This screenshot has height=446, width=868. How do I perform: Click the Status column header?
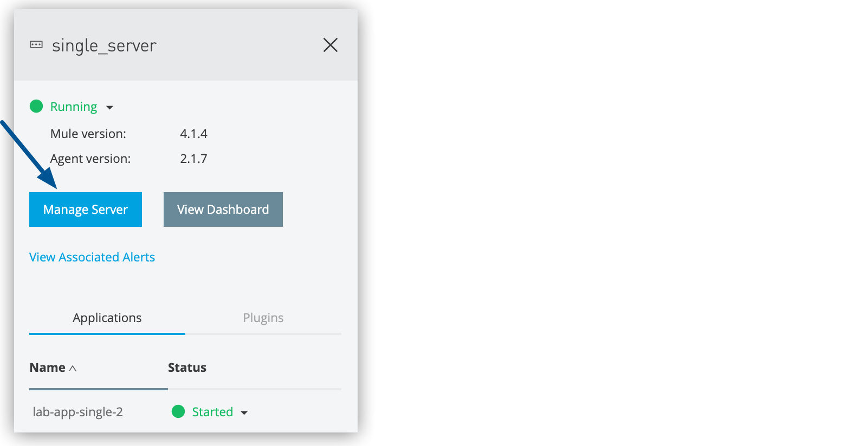point(186,368)
